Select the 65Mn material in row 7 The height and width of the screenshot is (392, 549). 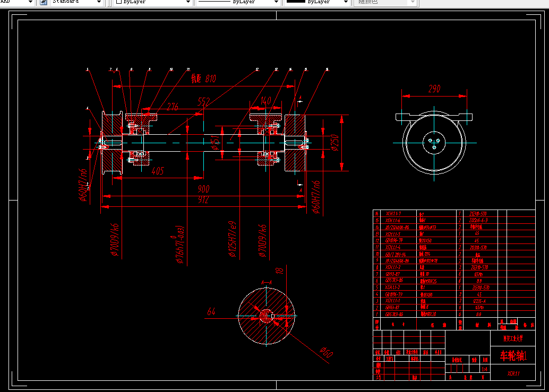[478, 274]
